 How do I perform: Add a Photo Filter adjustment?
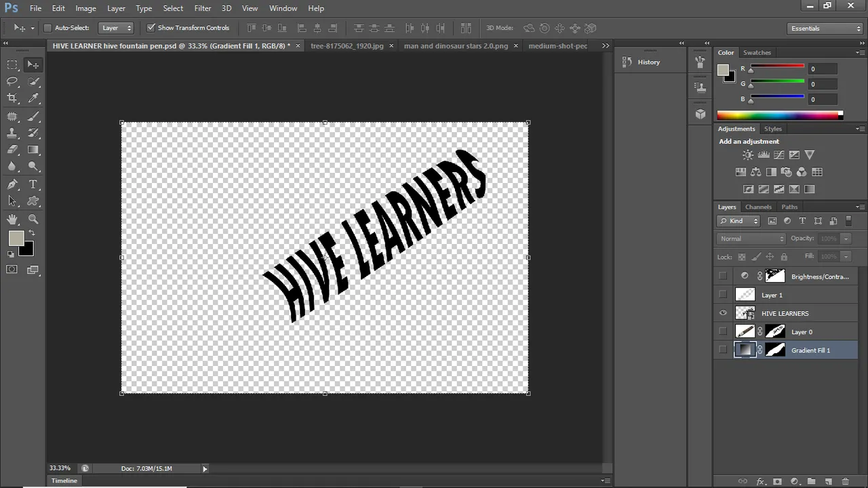pyautogui.click(x=787, y=172)
